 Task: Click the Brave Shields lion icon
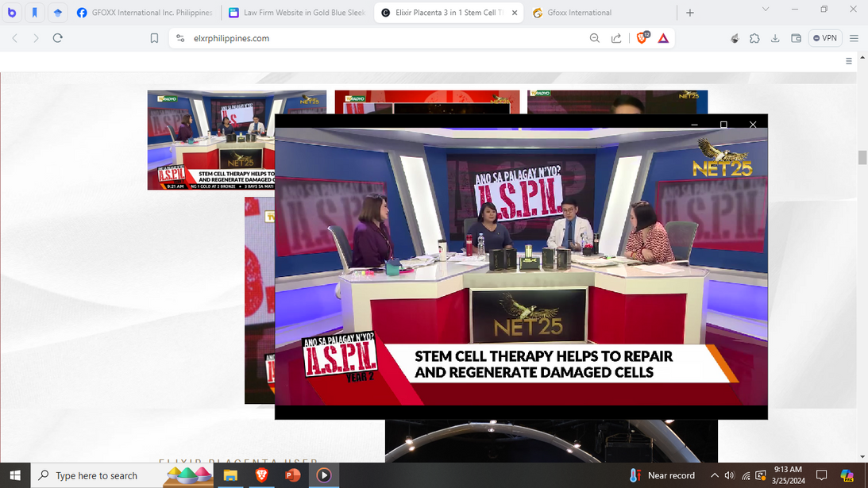click(642, 38)
